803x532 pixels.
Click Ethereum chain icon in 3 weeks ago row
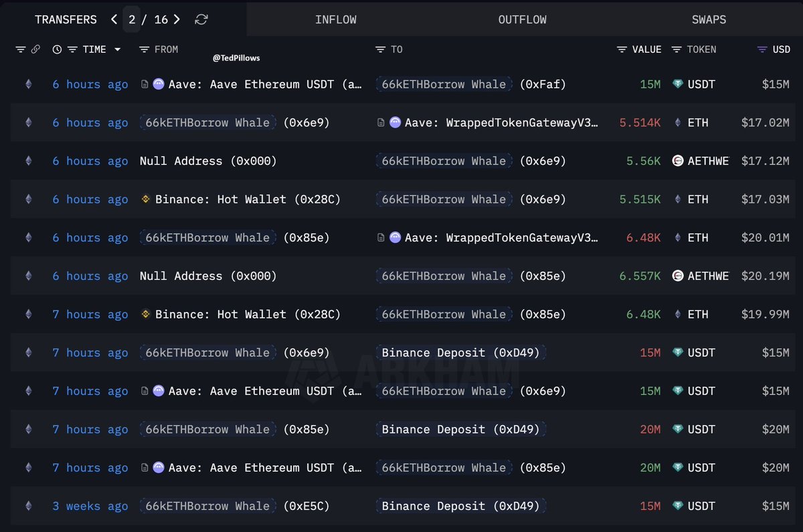[28, 506]
